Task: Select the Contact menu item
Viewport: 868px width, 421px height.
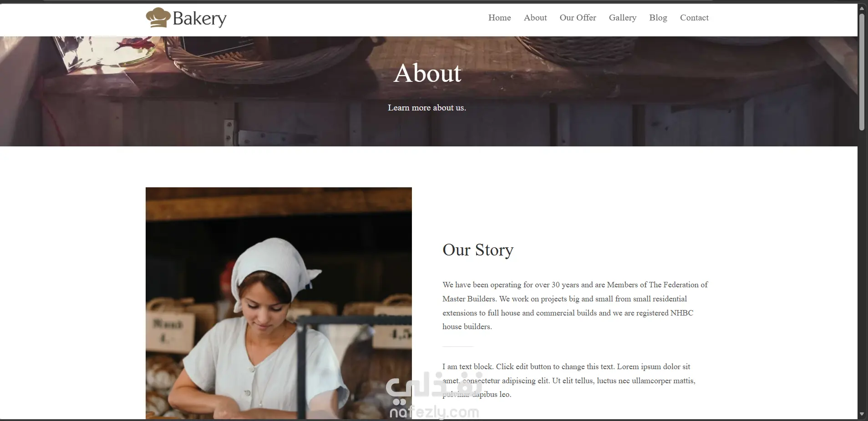Action: (x=694, y=18)
